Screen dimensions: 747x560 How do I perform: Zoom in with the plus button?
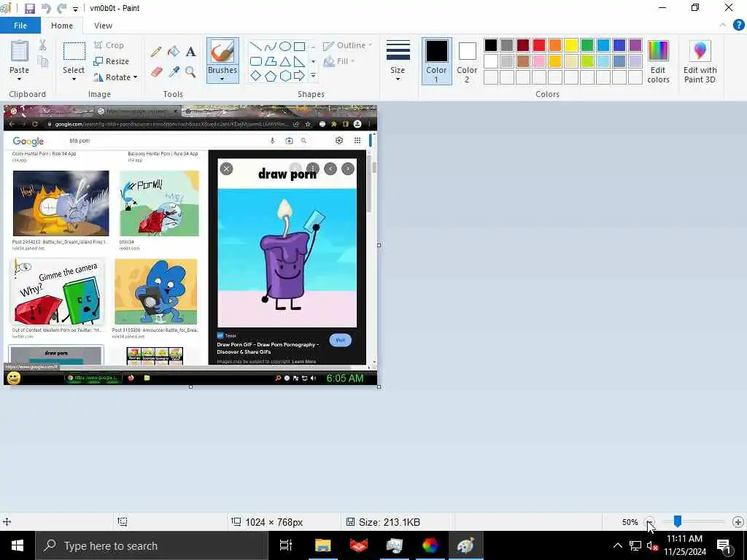pos(738,522)
